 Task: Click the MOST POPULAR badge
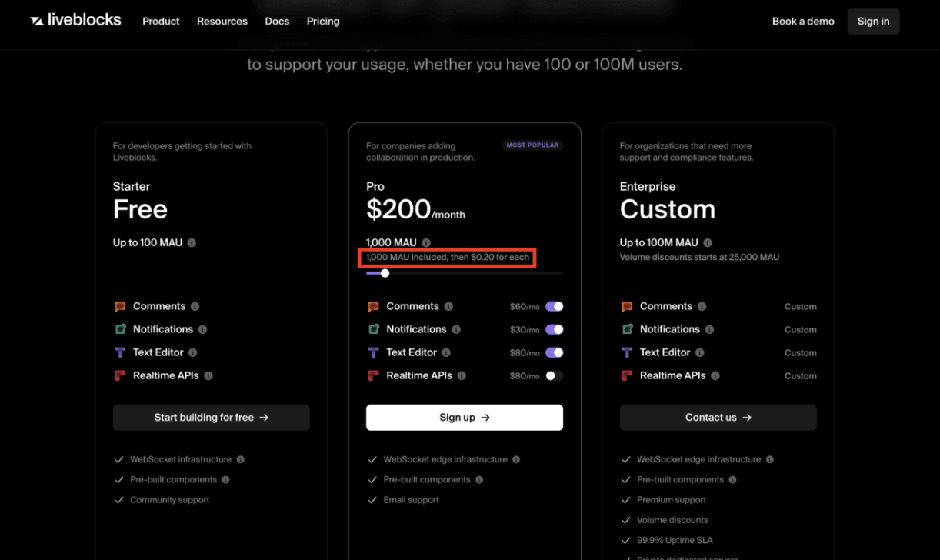(533, 145)
